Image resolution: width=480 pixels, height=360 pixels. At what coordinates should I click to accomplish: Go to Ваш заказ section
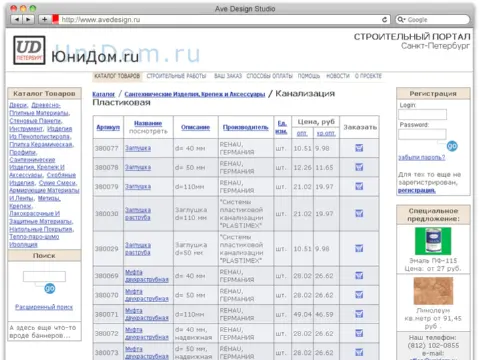[x=228, y=76]
